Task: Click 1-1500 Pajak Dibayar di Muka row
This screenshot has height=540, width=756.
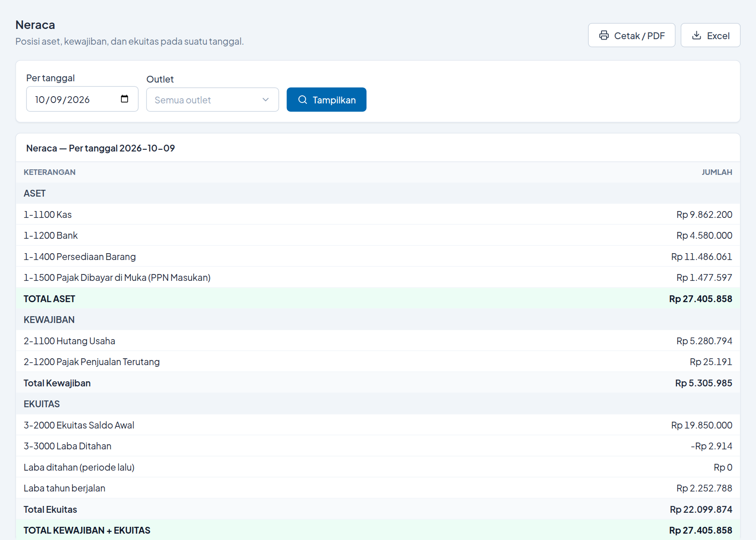Action: (x=378, y=277)
